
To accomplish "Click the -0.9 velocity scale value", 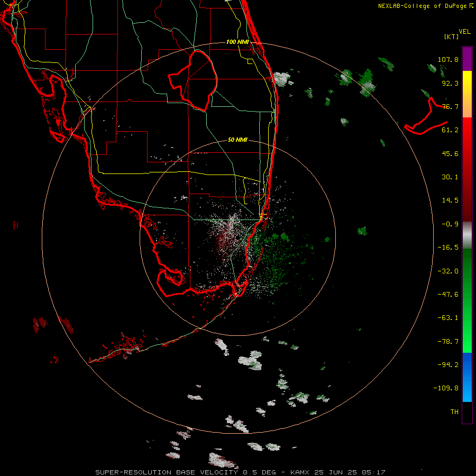I will pos(450,224).
